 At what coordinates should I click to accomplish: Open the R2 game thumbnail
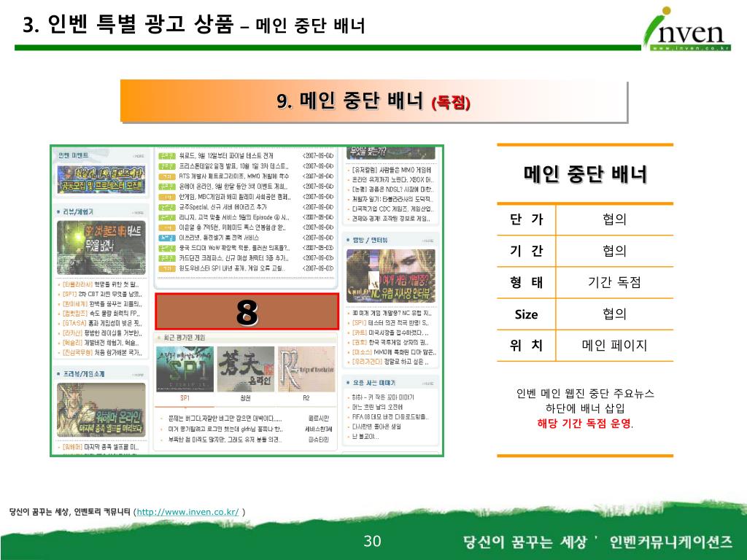click(306, 369)
